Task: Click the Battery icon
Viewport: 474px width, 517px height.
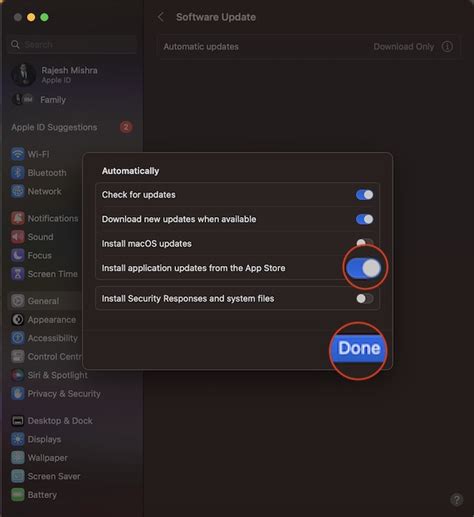Action: pos(18,495)
